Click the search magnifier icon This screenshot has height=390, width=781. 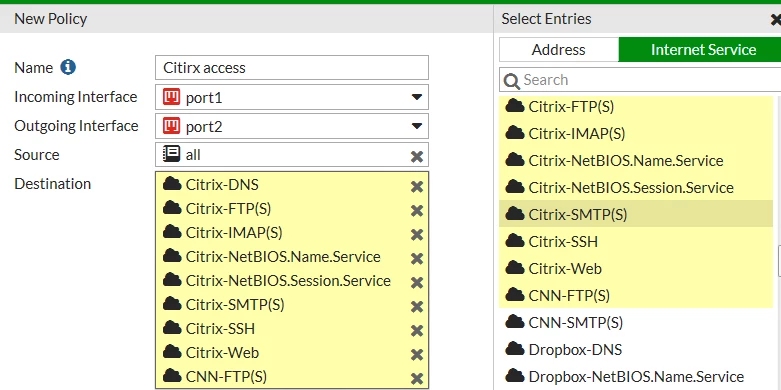tap(512, 81)
